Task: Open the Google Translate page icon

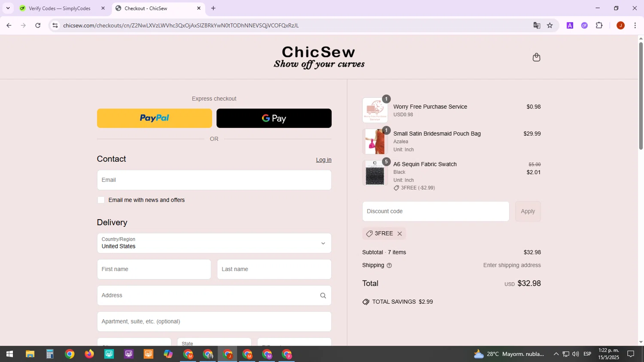Action: pos(537,25)
